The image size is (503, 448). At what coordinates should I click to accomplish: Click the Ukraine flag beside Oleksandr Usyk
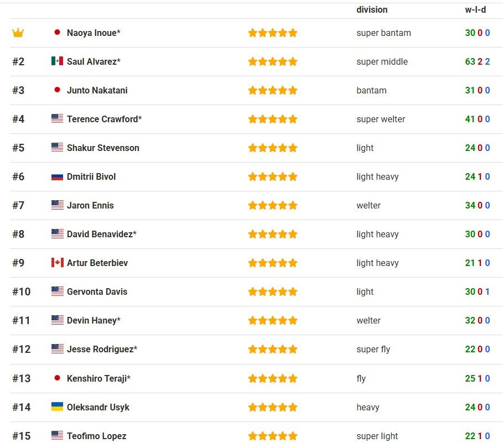coord(57,407)
